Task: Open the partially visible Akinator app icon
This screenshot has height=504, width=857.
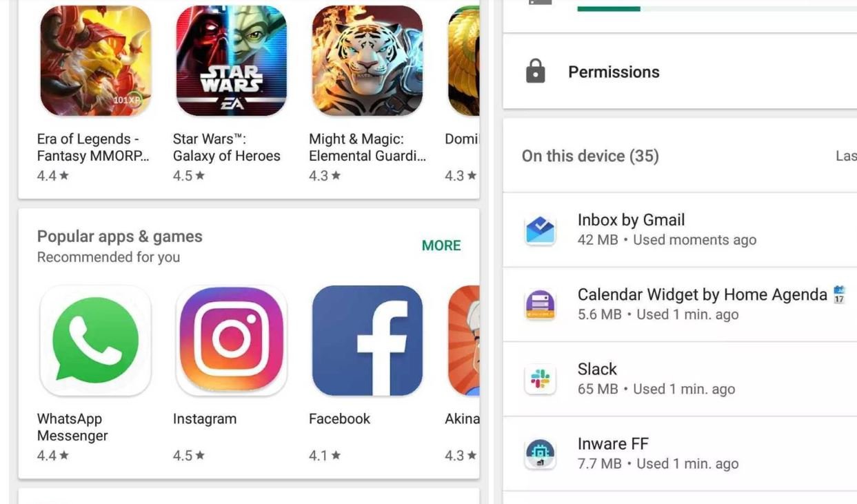Action: [x=463, y=341]
